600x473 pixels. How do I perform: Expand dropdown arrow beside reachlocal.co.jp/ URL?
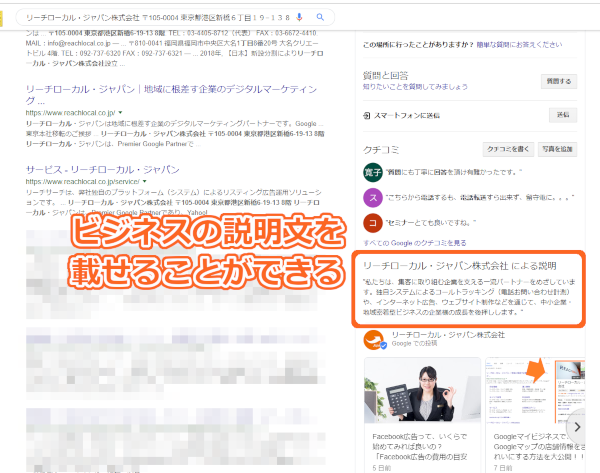click(120, 113)
